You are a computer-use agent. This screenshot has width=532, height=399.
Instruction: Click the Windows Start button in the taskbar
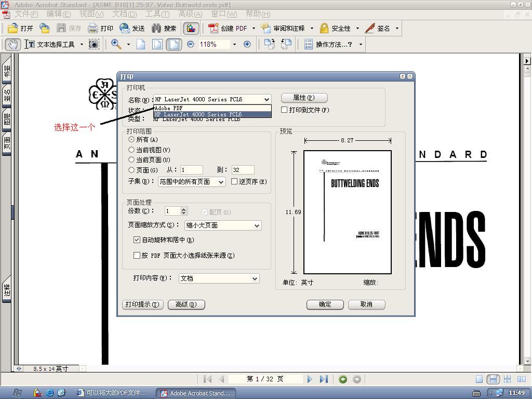pyautogui.click(x=17, y=393)
